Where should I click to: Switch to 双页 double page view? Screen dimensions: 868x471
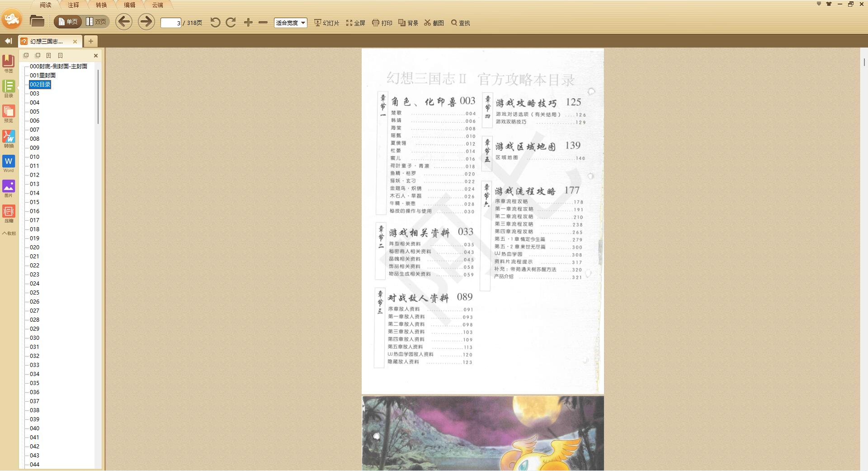95,21
